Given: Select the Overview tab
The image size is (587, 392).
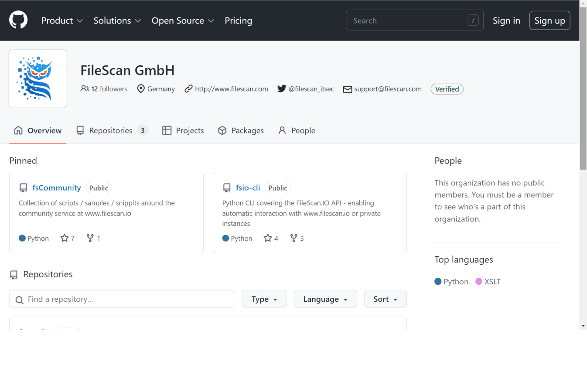Looking at the screenshot, I should [x=38, y=130].
